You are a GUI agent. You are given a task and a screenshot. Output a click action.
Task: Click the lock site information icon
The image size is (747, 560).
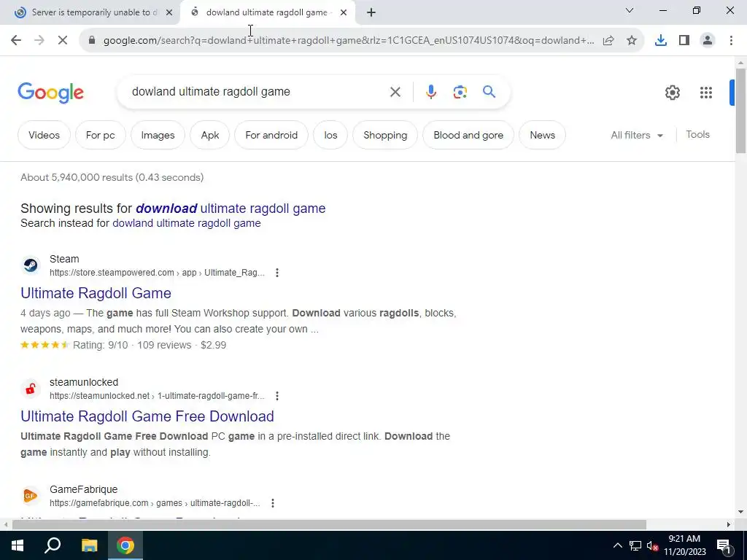coord(92,41)
